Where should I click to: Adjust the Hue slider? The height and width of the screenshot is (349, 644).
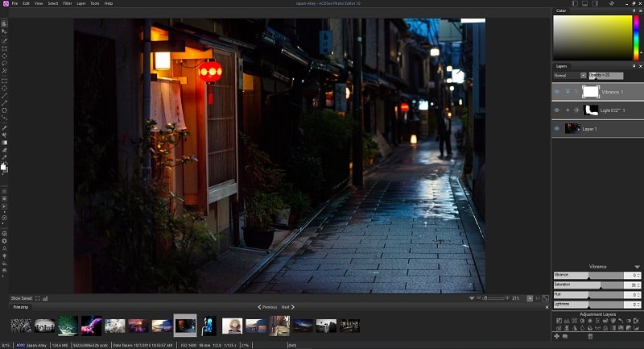click(x=588, y=295)
